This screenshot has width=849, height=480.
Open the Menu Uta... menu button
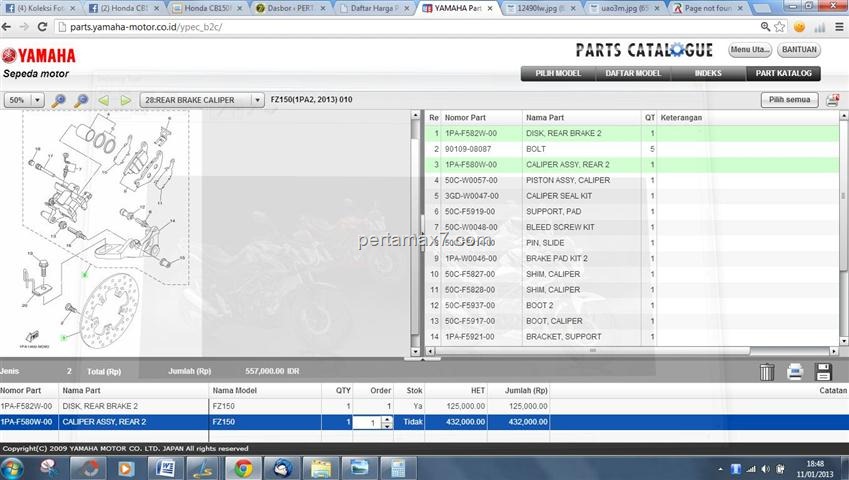pos(750,49)
